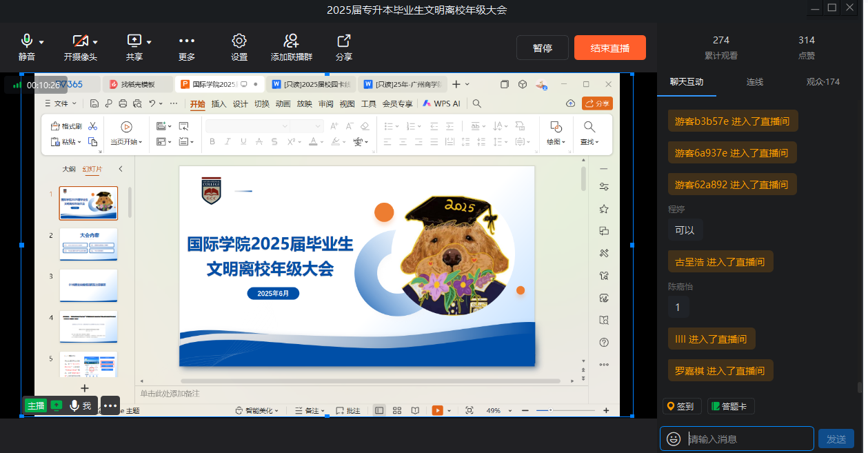Click the chat panel vertical scrollbar
The image size is (868, 453).
(859, 387)
